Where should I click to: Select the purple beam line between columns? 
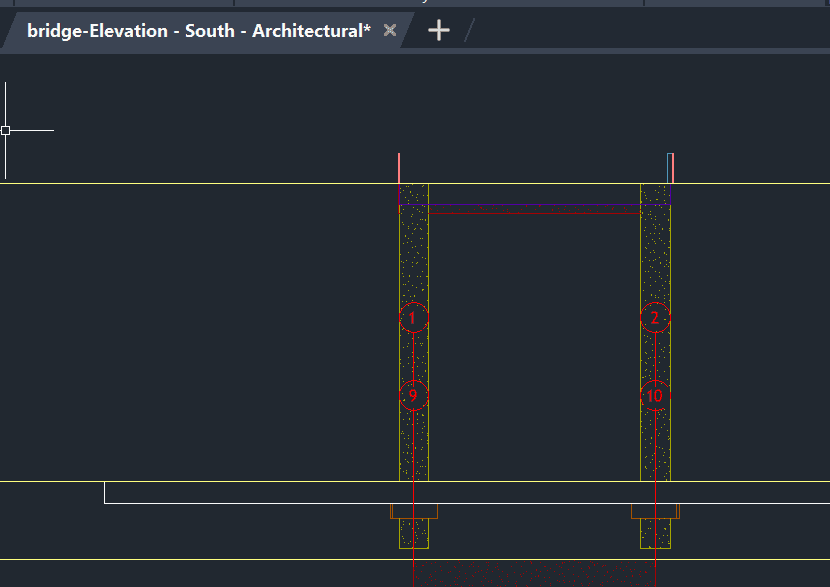534,205
